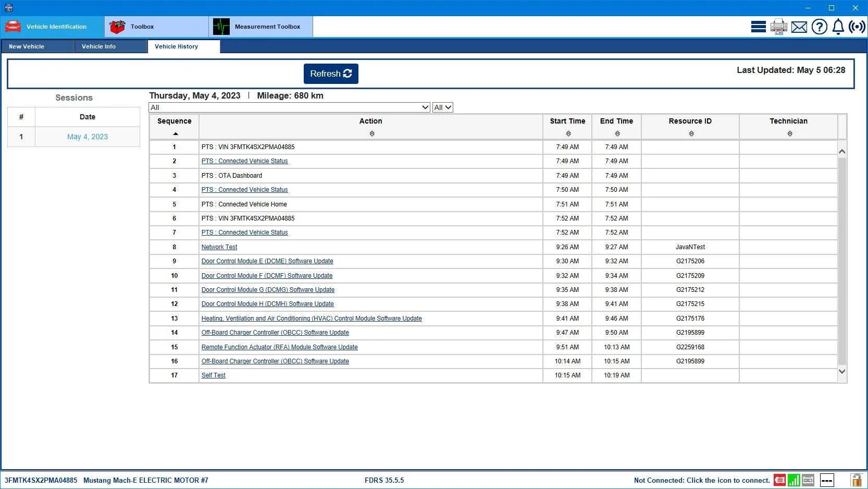This screenshot has width=868, height=489.
Task: Open Door Control Module G (DCMG) update link
Action: pos(268,290)
